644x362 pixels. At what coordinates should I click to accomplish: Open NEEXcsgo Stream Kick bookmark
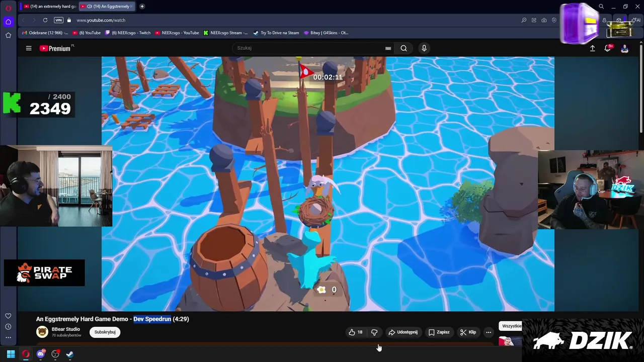[225, 33]
